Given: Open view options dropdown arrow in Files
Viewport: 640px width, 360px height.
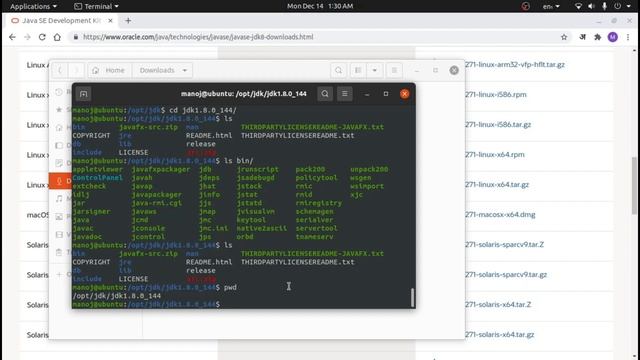Looking at the screenshot, I should [x=374, y=70].
